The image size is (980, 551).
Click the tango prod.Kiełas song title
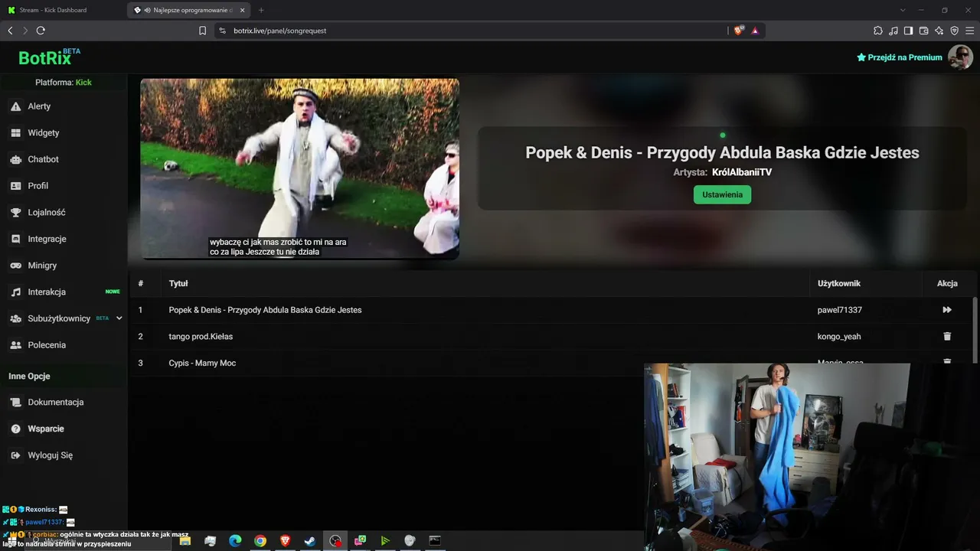201,336
